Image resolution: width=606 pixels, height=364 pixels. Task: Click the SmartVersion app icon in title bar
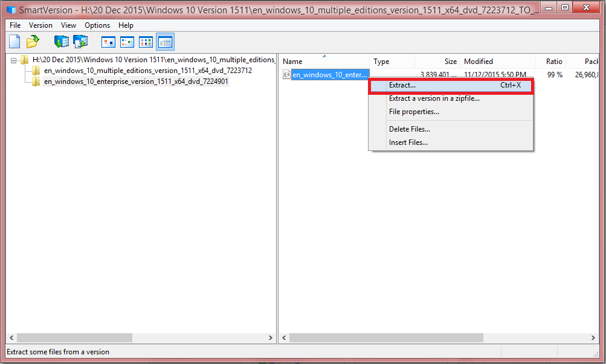tap(11, 10)
